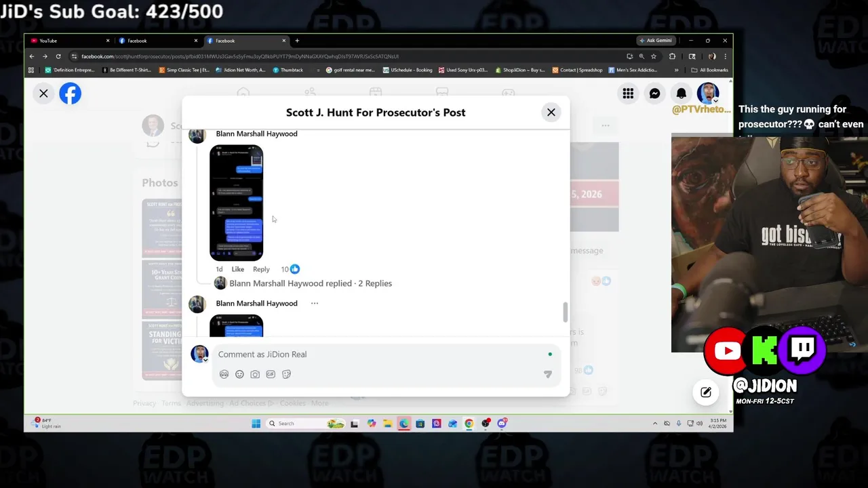The image size is (868, 488).
Task: Open the stream overlay edit pencil button
Action: click(706, 392)
